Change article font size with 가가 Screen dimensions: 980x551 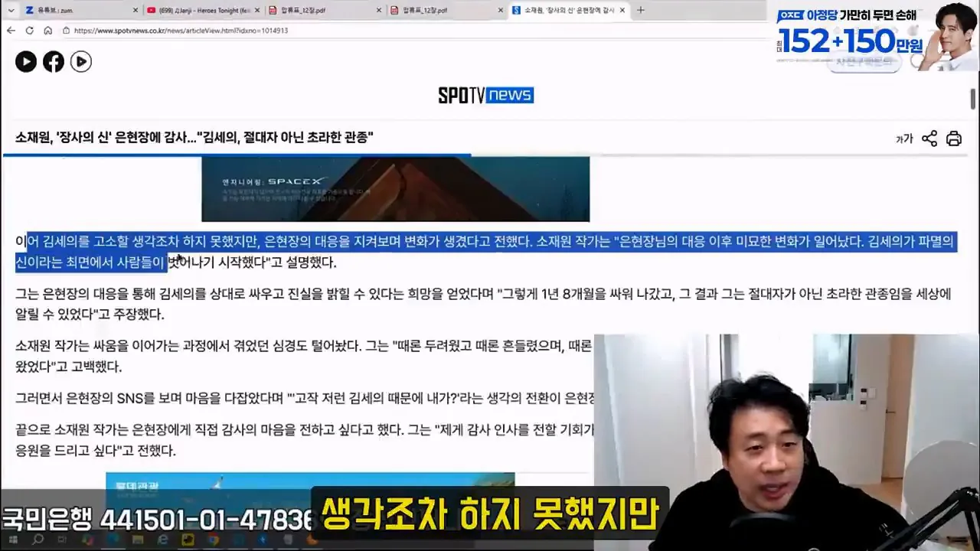point(904,139)
